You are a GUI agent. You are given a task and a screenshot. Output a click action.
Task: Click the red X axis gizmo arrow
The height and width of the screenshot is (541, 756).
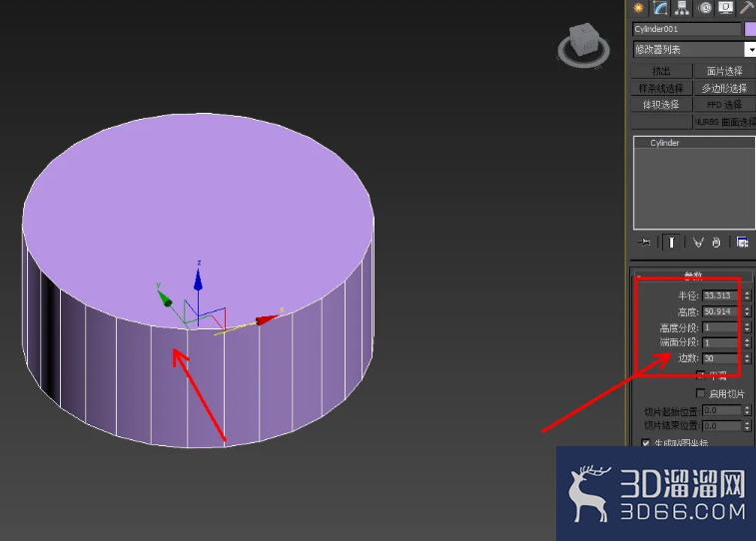266,319
